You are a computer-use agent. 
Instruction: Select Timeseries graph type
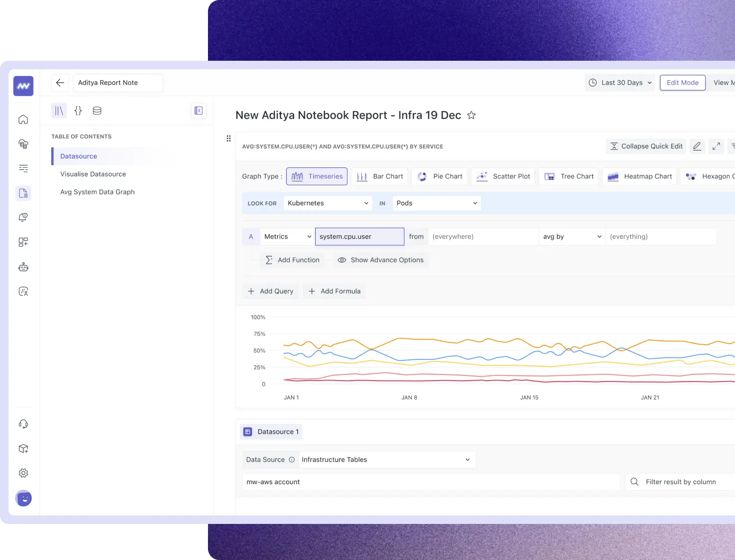[317, 177]
